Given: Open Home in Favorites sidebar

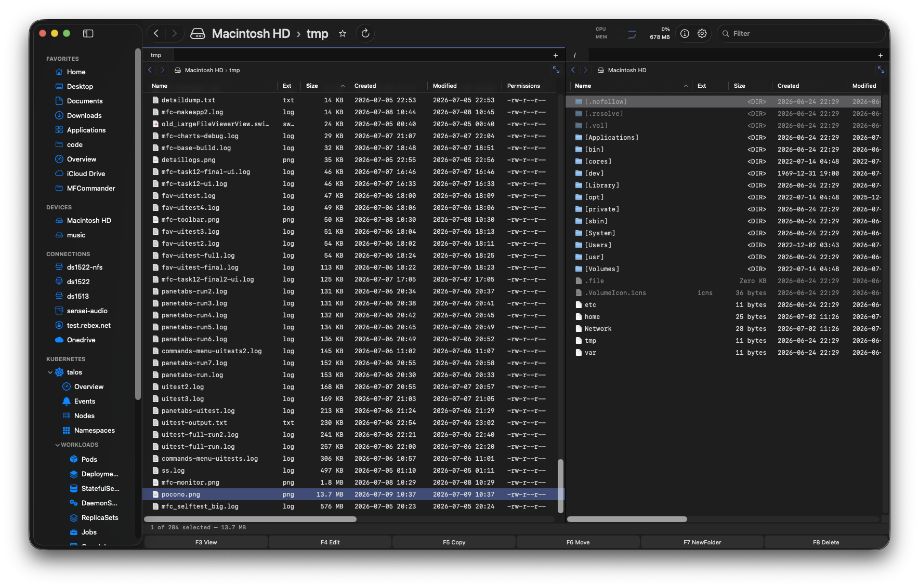Looking at the screenshot, I should coord(76,72).
